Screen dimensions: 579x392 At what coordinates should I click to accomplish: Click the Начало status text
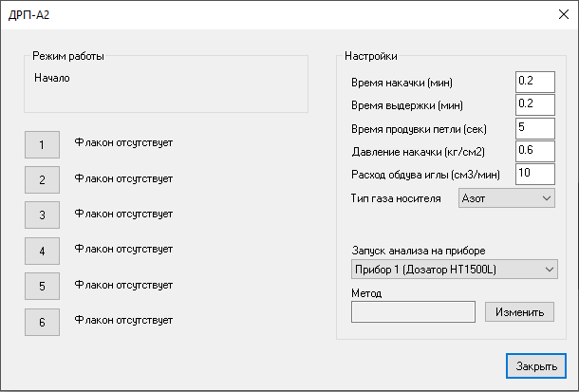(x=52, y=79)
